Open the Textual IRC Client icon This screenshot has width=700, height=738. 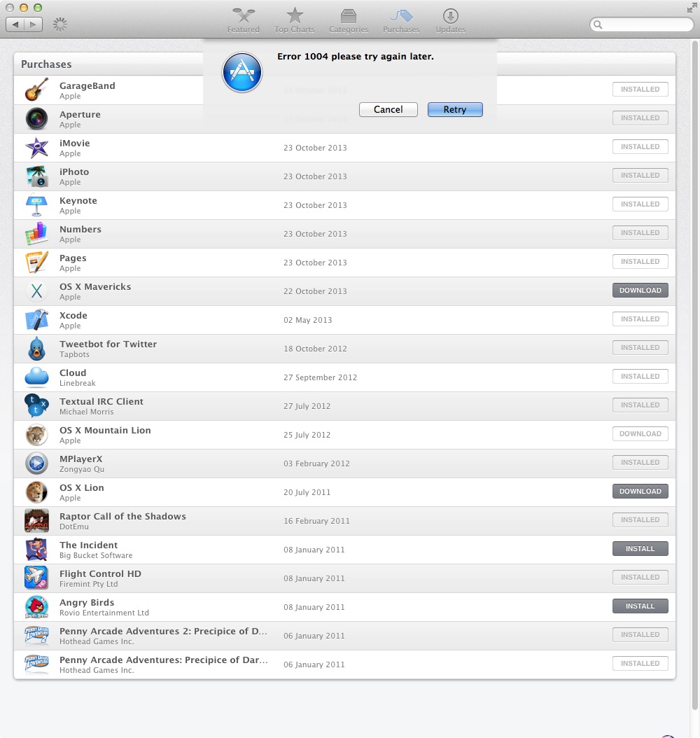[x=36, y=405]
